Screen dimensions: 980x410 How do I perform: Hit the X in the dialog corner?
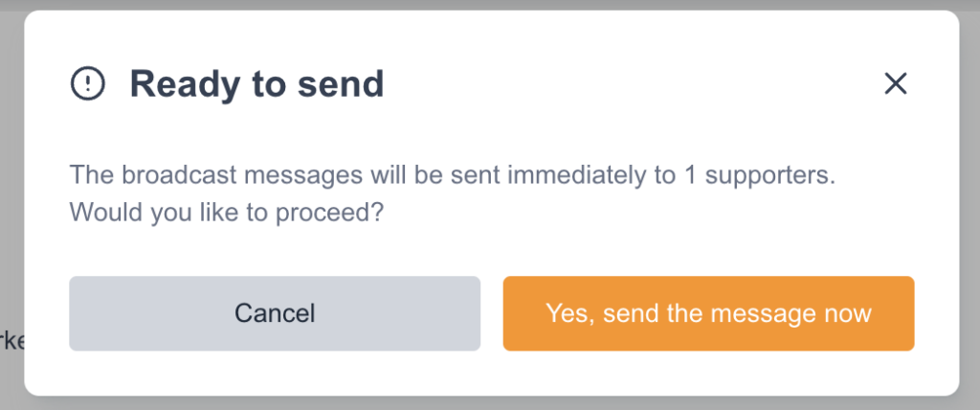(x=895, y=84)
